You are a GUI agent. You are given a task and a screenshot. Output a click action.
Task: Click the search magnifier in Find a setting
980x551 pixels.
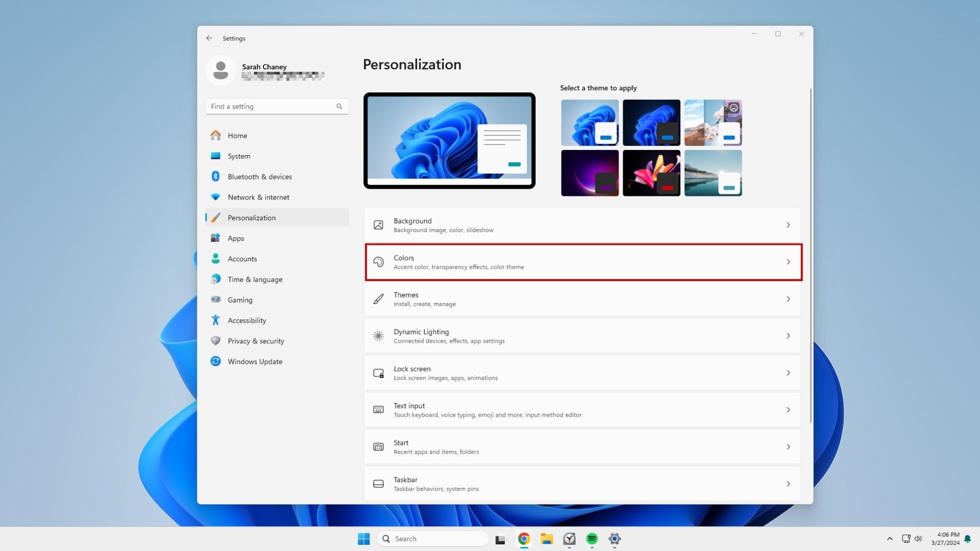pos(339,106)
